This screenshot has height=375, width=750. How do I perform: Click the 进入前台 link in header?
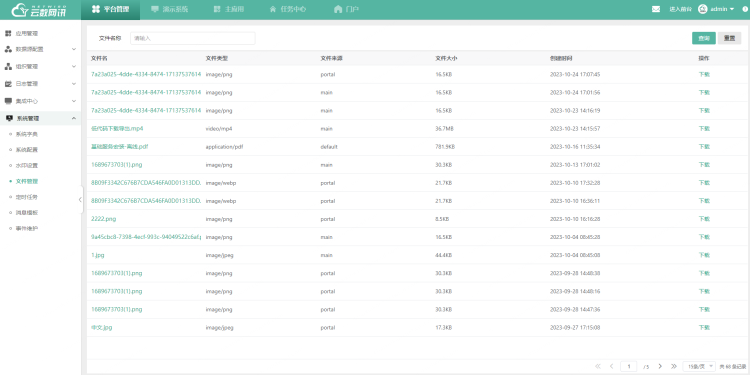(680, 9)
